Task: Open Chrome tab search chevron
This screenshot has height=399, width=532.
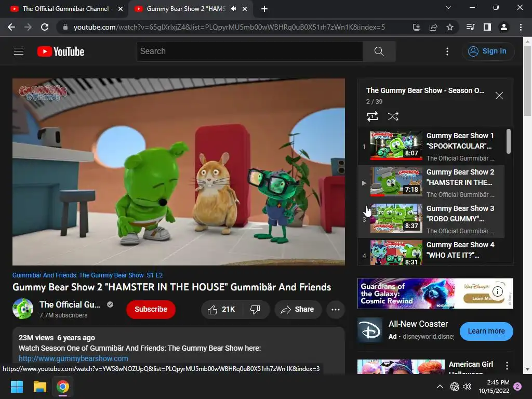Action: pyautogui.click(x=448, y=7)
